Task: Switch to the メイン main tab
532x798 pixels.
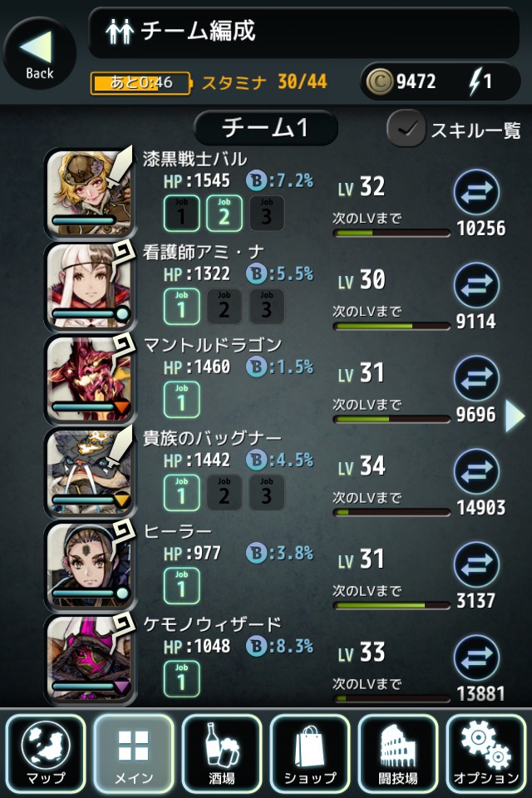Action: coord(133,752)
